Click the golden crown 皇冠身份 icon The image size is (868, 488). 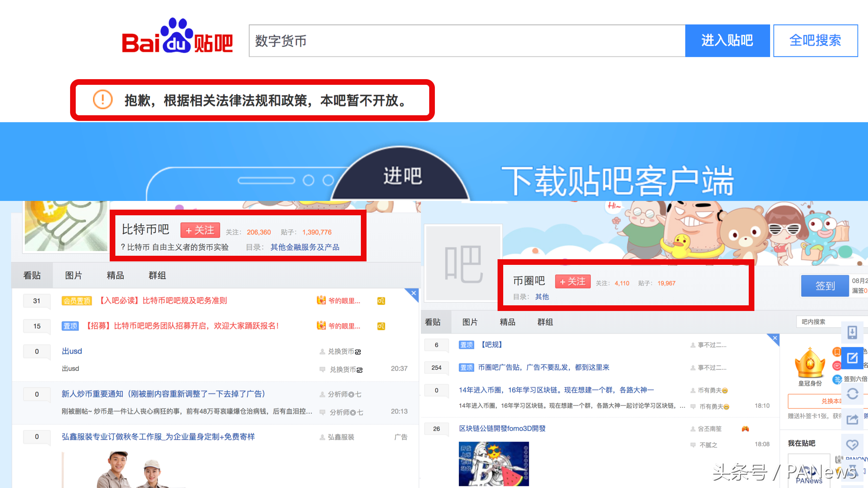point(810,363)
